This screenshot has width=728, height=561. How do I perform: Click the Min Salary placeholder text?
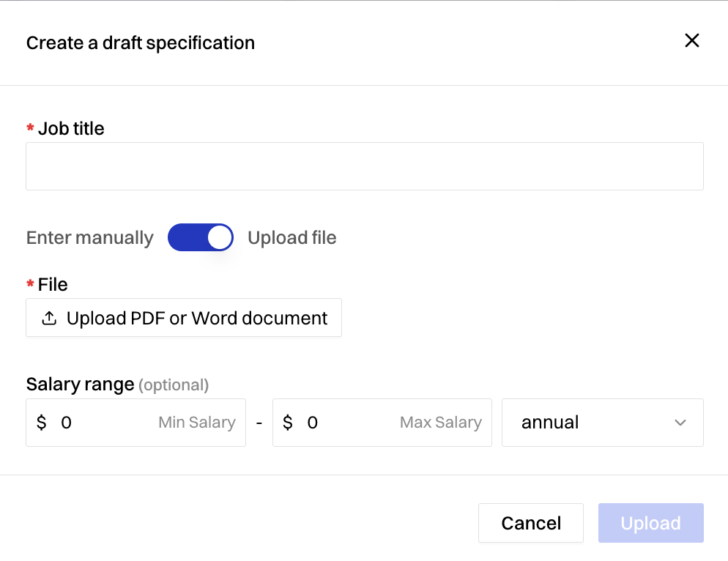[x=197, y=423]
